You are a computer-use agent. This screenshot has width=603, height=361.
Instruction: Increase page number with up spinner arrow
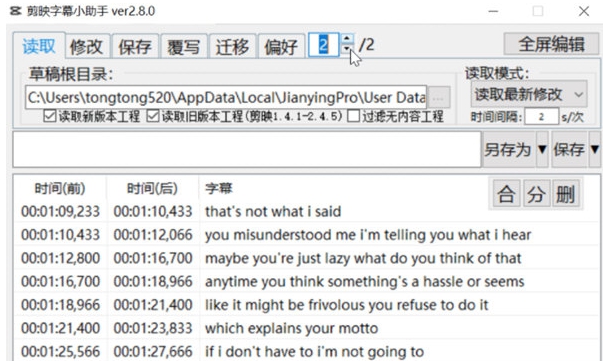click(347, 39)
